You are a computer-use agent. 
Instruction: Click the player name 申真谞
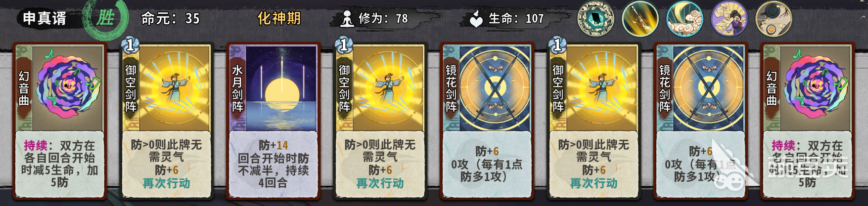click(x=45, y=18)
